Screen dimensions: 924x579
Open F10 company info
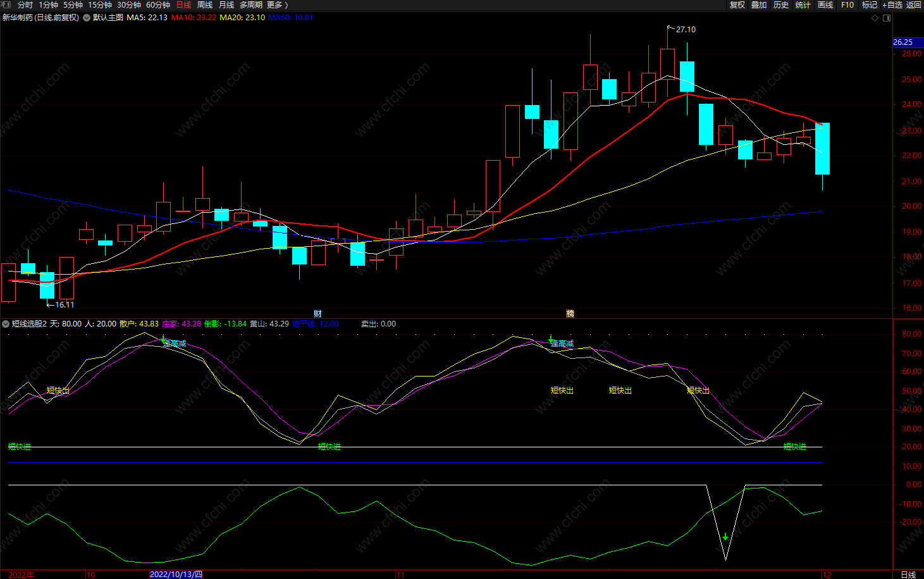847,4
